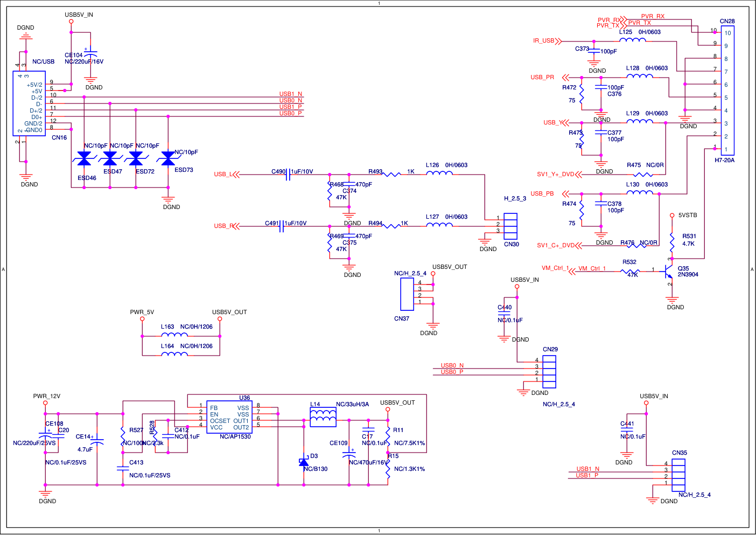
Task: Select the ESD72 protection diode symbol
Action: [136, 158]
